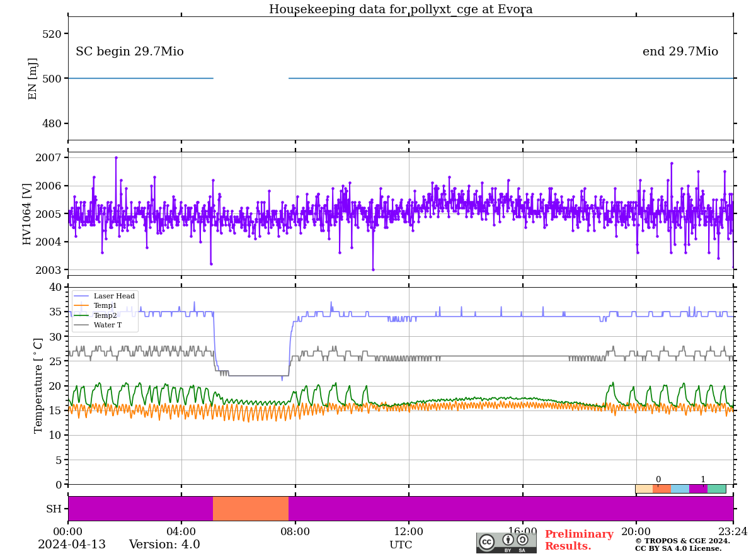Click the 35 temperature tick label
756x554 pixels.
click(x=56, y=312)
